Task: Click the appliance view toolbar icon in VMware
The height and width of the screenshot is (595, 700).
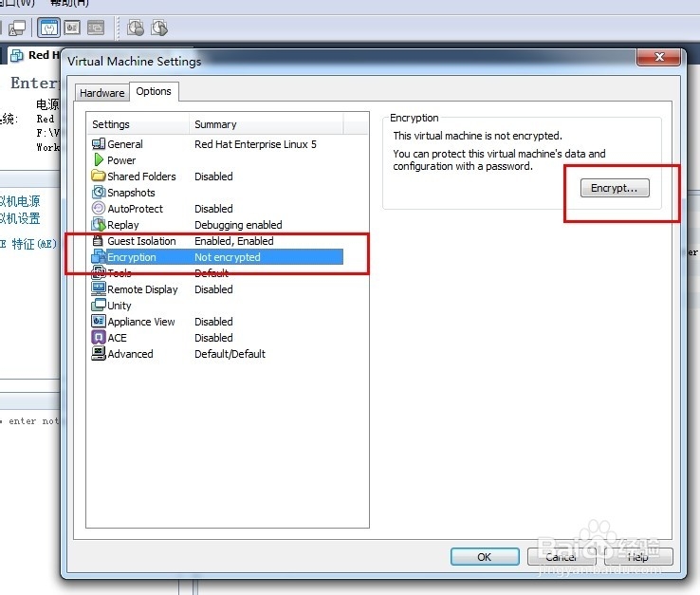Action: click(72, 28)
